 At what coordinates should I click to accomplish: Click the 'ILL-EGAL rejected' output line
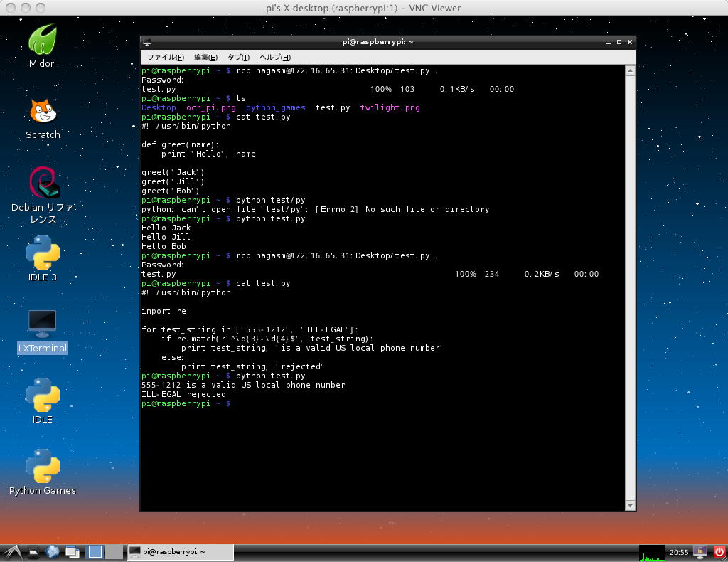pos(183,394)
